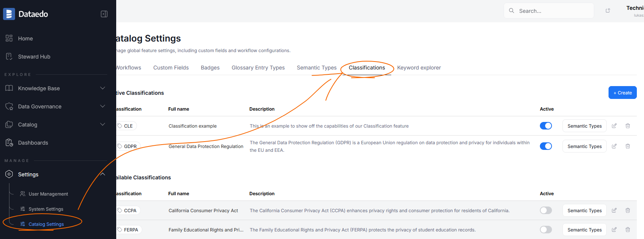Click the Dataedo logo icon
The image size is (644, 239).
[x=9, y=14]
